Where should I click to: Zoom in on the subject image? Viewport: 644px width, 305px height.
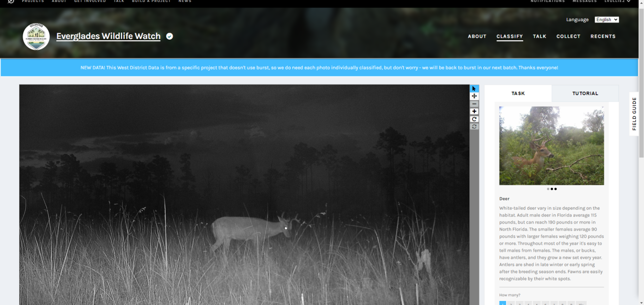pyautogui.click(x=474, y=111)
